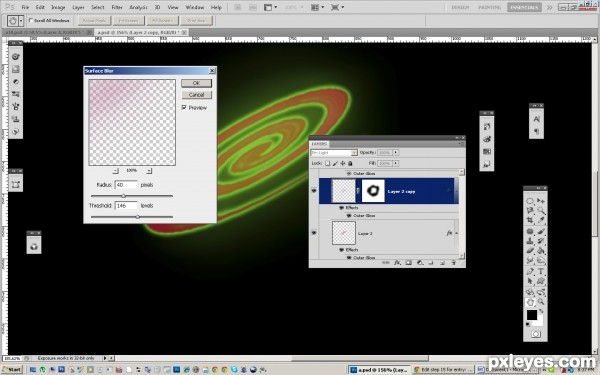Viewport: 600px width, 375px height.
Task: Select the Quick Selection tool
Action: tap(541, 210)
